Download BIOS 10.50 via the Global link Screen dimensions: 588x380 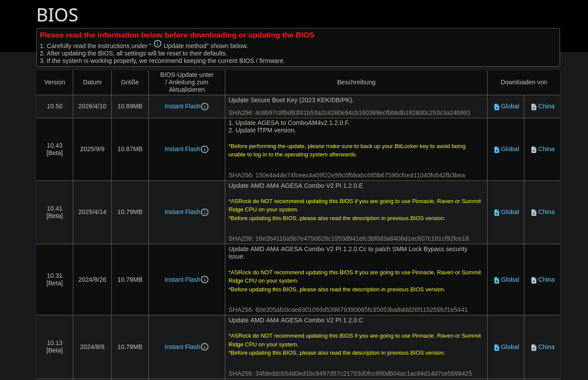tap(510, 106)
